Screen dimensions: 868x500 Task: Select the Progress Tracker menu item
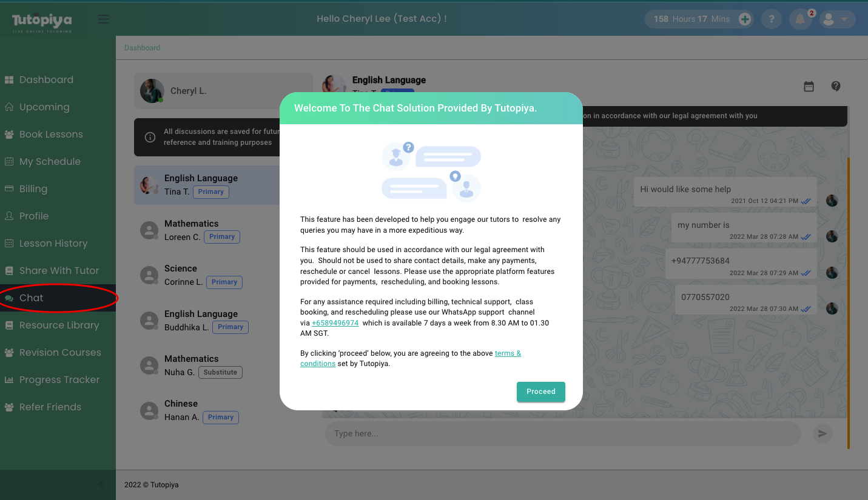(x=59, y=380)
